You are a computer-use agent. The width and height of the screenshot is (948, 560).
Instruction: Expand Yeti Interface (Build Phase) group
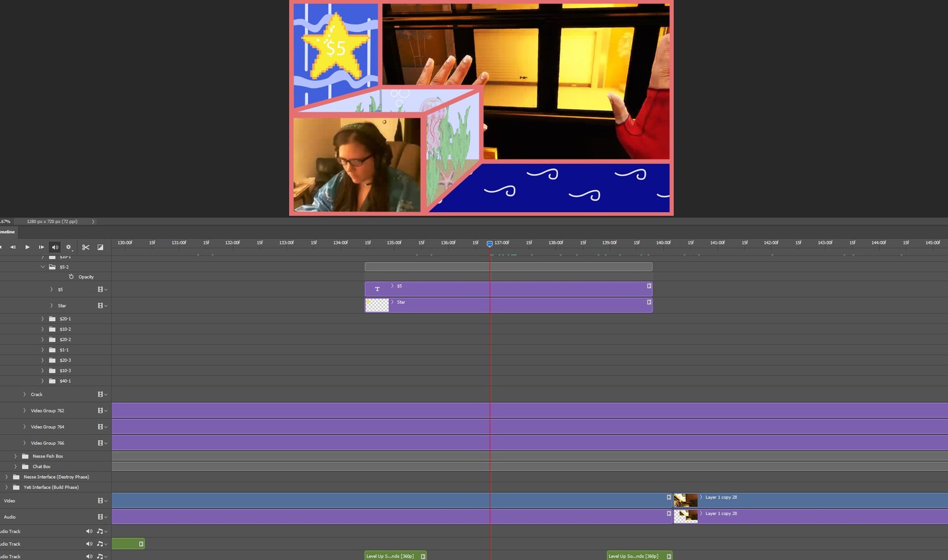pos(7,487)
